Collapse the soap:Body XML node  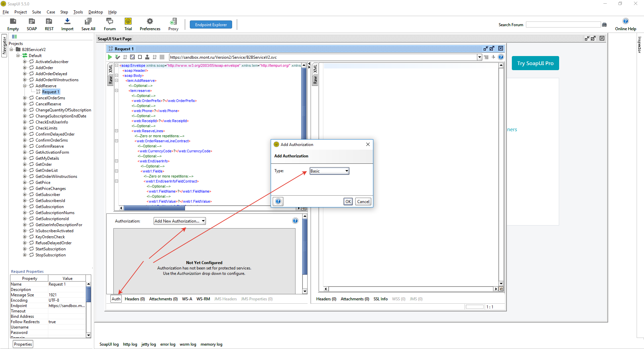pos(117,76)
